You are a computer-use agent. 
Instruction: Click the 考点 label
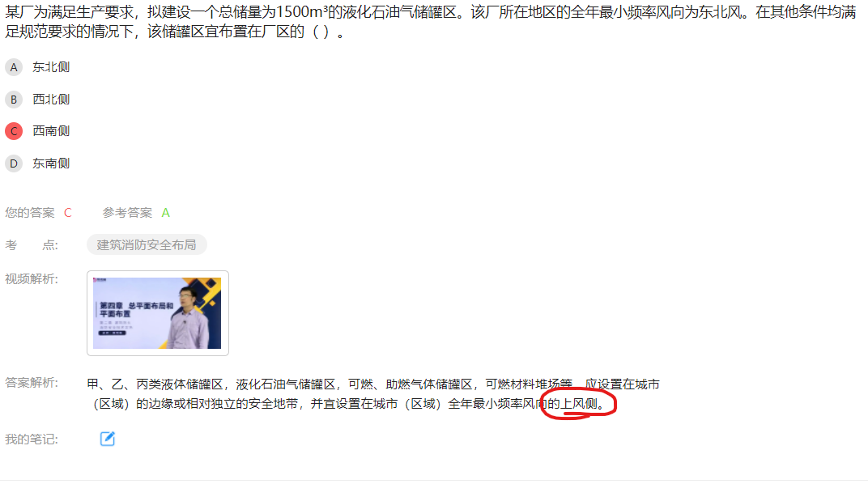pos(32,245)
